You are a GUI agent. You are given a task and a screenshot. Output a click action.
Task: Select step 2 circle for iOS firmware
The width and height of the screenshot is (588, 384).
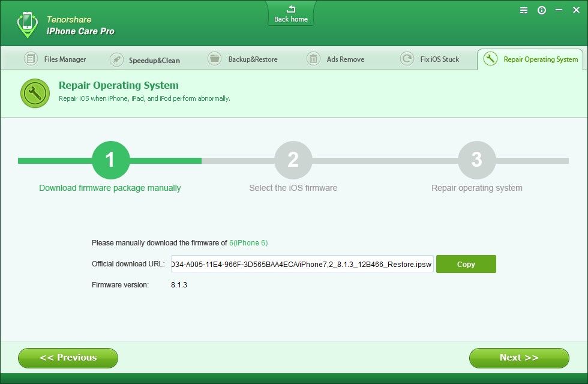pos(293,160)
